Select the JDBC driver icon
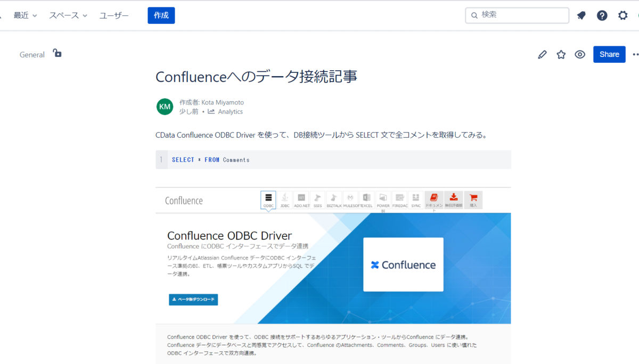 pyautogui.click(x=285, y=200)
